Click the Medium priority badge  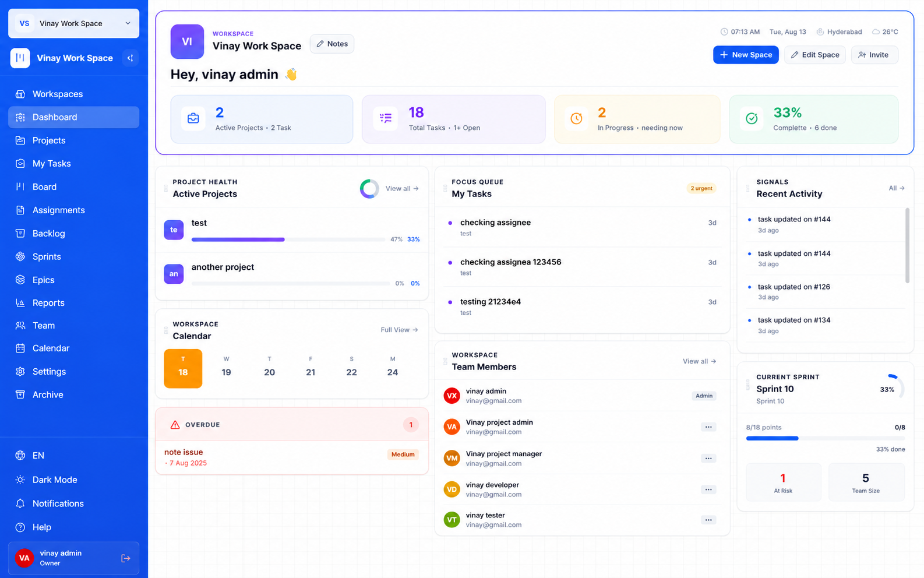(x=403, y=454)
